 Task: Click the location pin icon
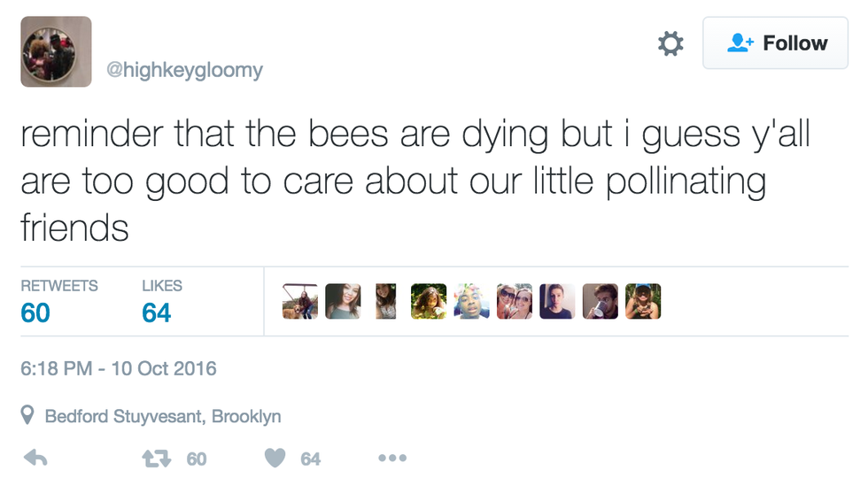[27, 415]
